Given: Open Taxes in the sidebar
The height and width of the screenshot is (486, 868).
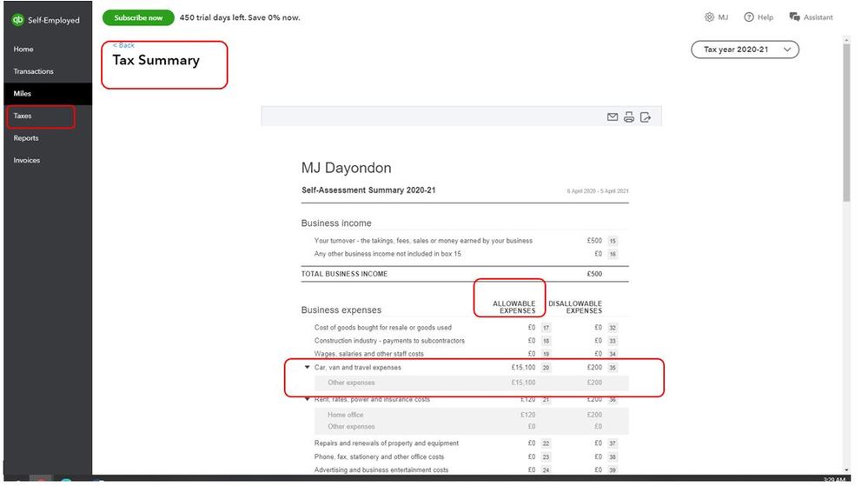Looking at the screenshot, I should 23,116.
